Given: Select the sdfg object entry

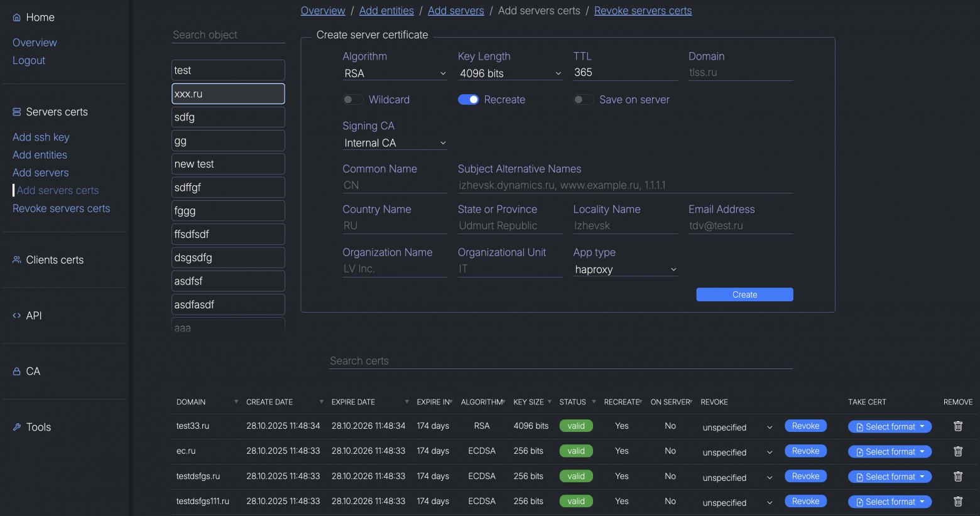Looking at the screenshot, I should [x=228, y=117].
